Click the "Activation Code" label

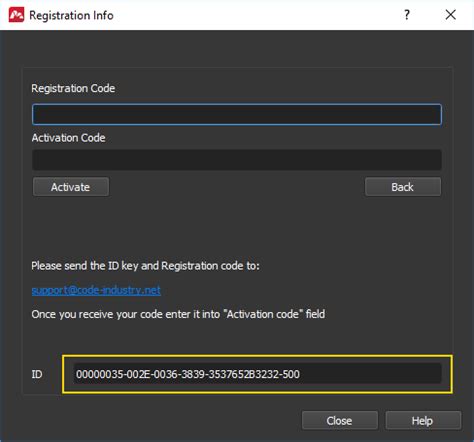68,138
